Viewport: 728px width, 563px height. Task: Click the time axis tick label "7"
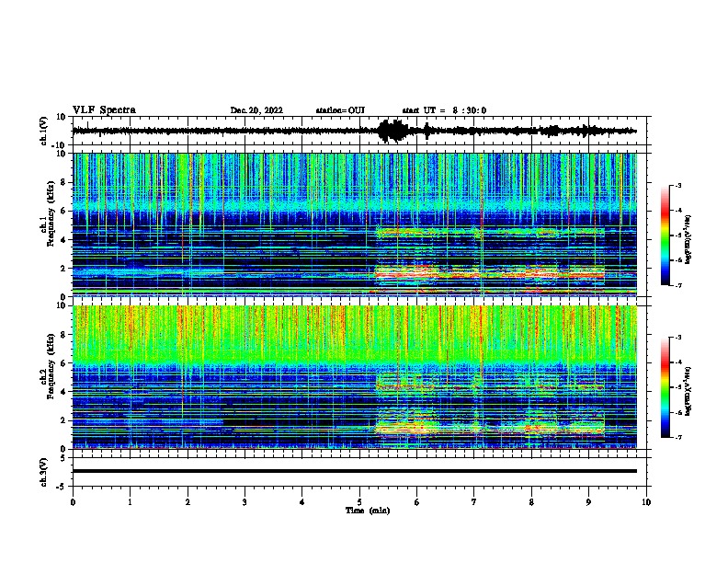[x=474, y=502]
